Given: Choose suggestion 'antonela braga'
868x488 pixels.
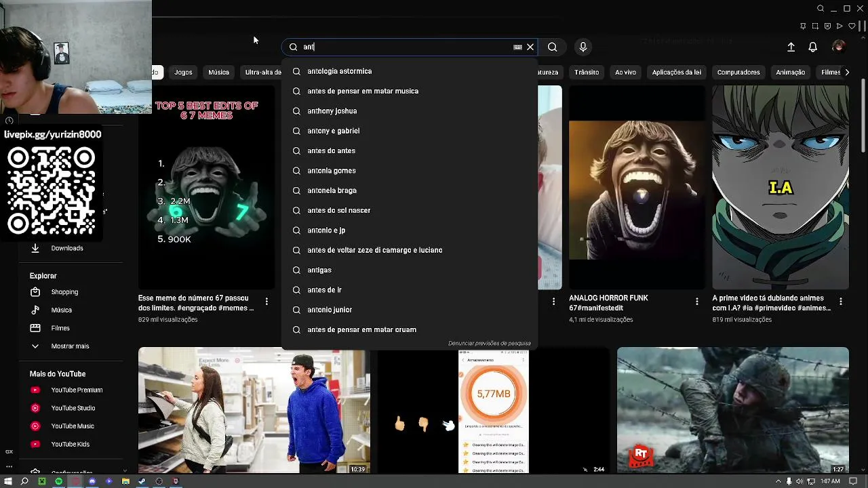Looking at the screenshot, I should pyautogui.click(x=410, y=190).
